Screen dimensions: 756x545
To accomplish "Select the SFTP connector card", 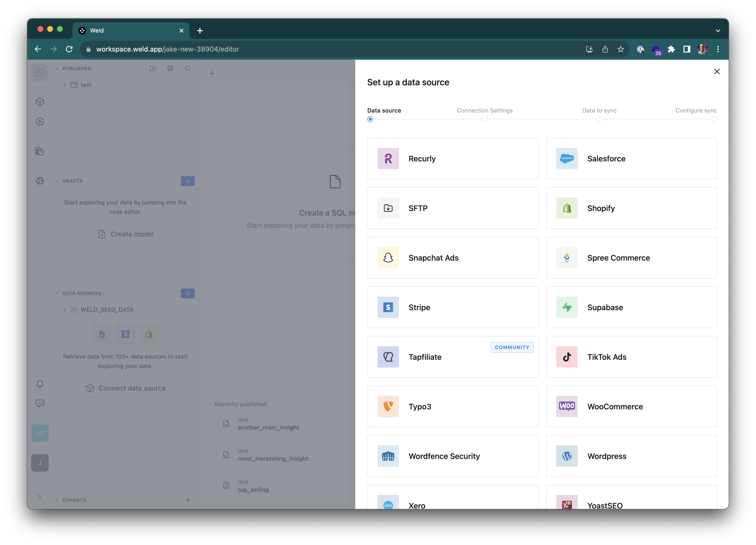I will point(452,208).
